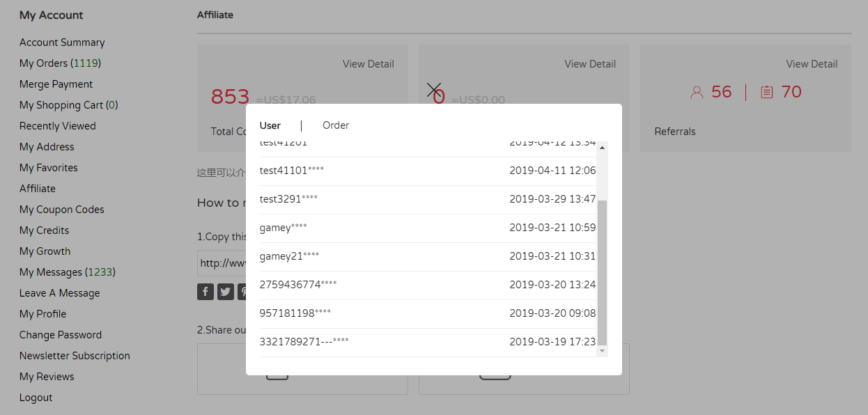This screenshot has width=868, height=415.
Task: Select the User tab in popup
Action: pyautogui.click(x=270, y=125)
